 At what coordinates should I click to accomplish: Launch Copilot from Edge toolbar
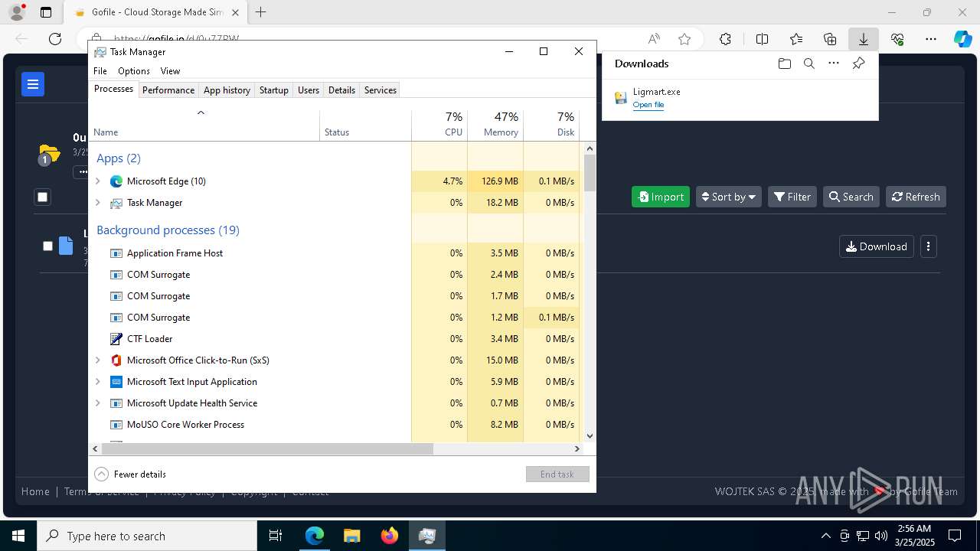tap(962, 39)
